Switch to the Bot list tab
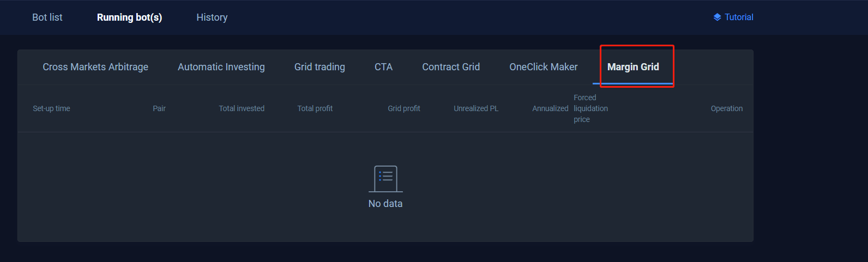 click(x=47, y=17)
